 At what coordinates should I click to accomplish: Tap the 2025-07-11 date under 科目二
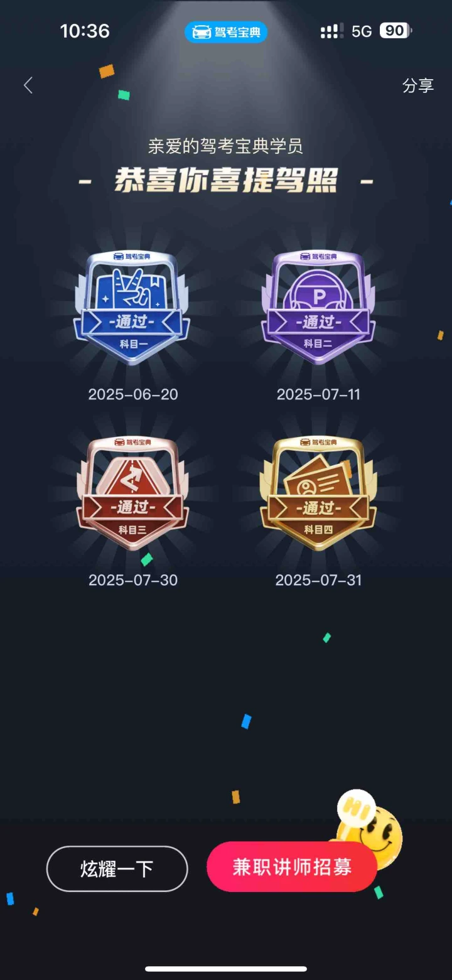(318, 394)
